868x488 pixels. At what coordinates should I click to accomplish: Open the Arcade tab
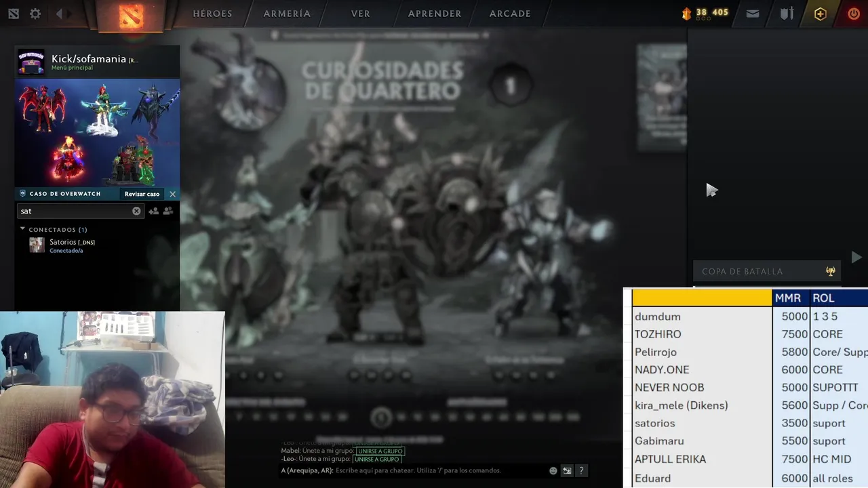coord(510,14)
